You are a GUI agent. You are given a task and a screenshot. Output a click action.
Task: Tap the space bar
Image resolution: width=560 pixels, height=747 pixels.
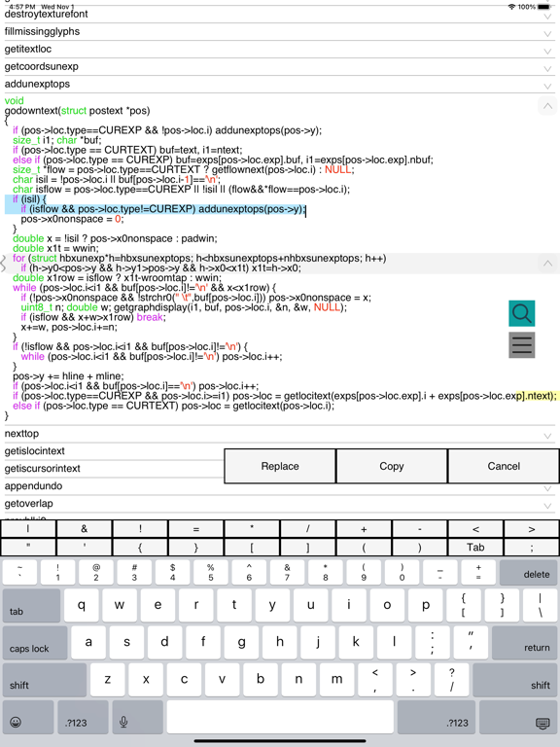click(x=280, y=717)
